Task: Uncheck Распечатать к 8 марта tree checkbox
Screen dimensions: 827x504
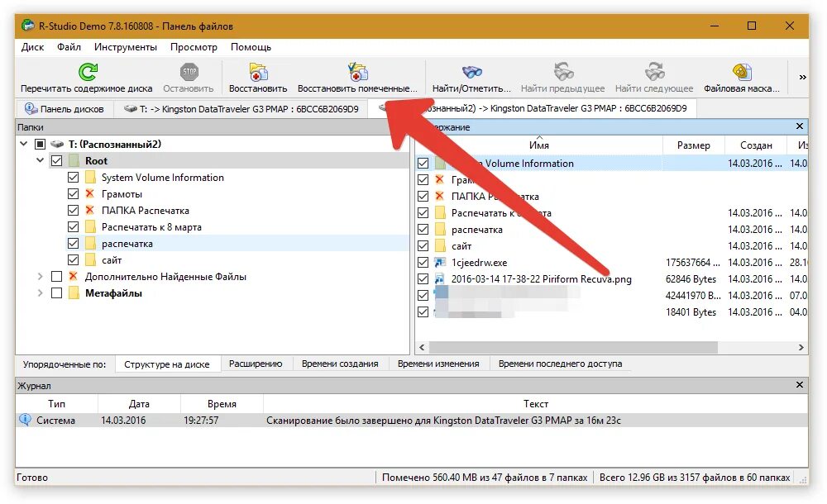Action: (x=74, y=226)
